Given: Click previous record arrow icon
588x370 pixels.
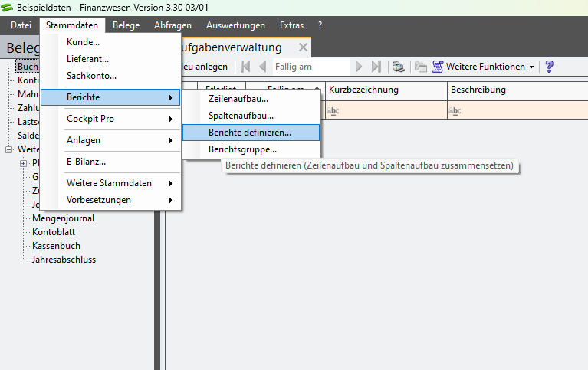Looking at the screenshot, I should (262, 67).
